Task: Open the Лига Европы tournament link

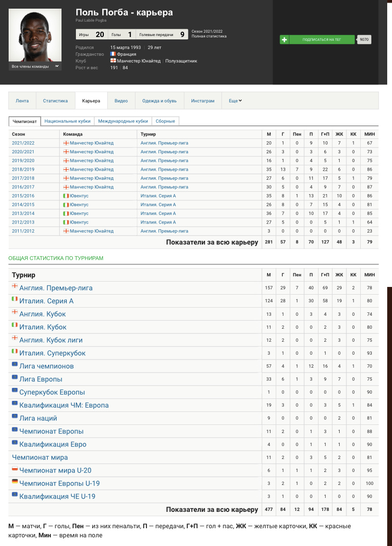Action: pyautogui.click(x=41, y=379)
